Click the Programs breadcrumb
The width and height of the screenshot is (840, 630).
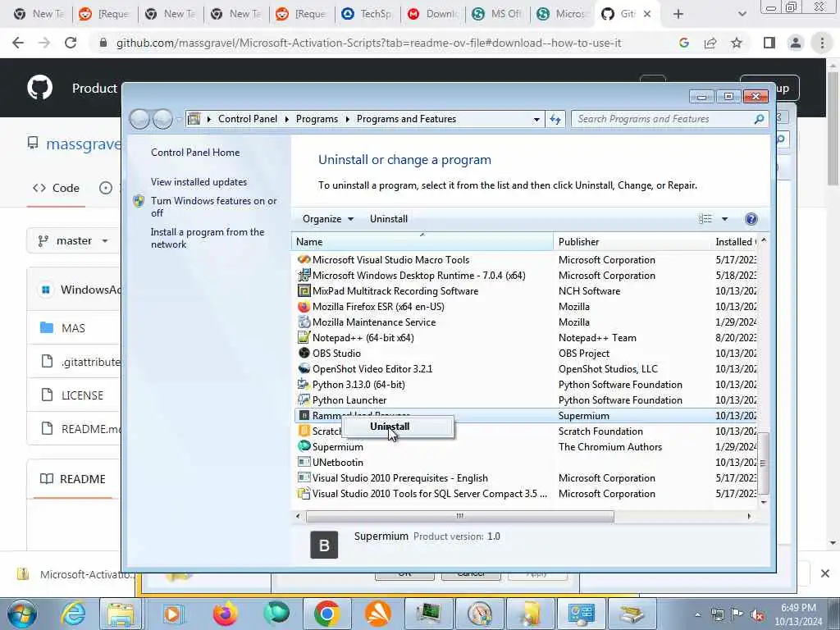tap(317, 119)
